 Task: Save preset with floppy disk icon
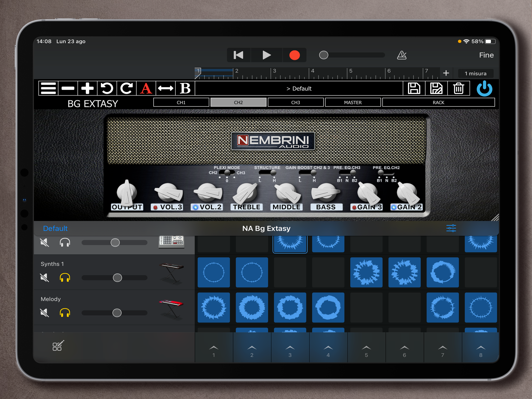click(414, 88)
